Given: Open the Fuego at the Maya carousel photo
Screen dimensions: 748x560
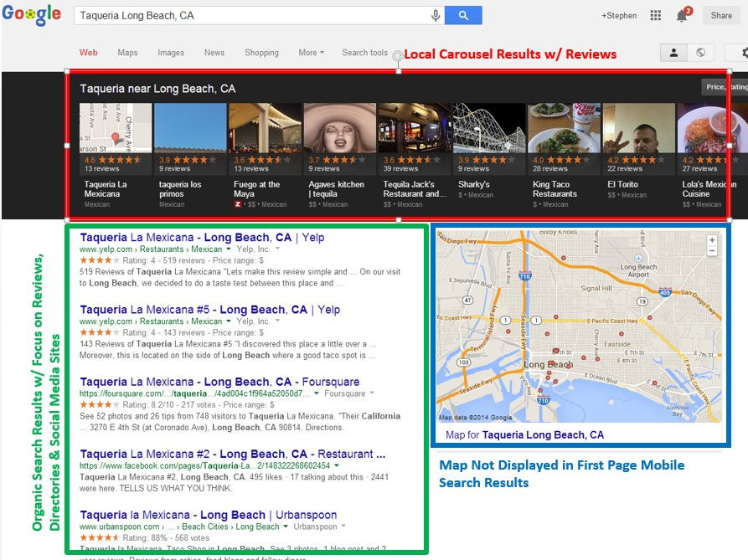Looking at the screenshot, I should (x=265, y=128).
